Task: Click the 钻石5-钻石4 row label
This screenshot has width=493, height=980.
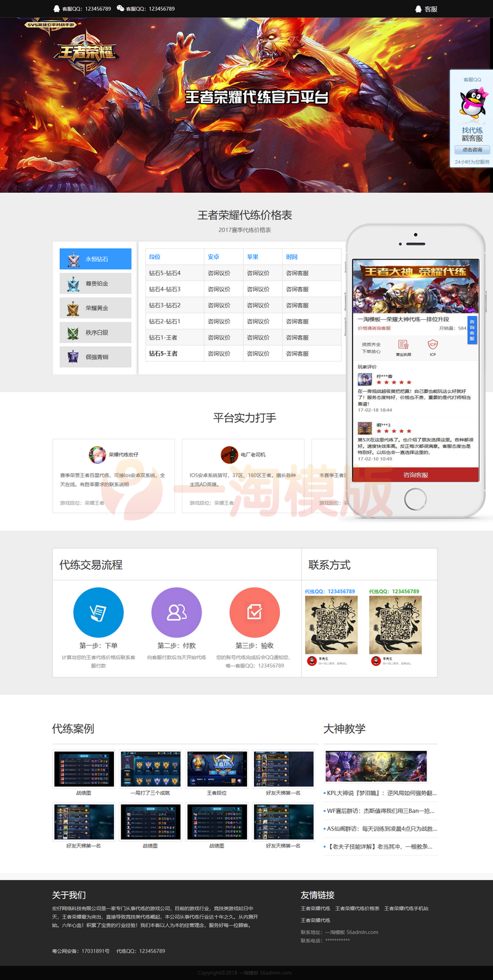Action: coord(165,273)
